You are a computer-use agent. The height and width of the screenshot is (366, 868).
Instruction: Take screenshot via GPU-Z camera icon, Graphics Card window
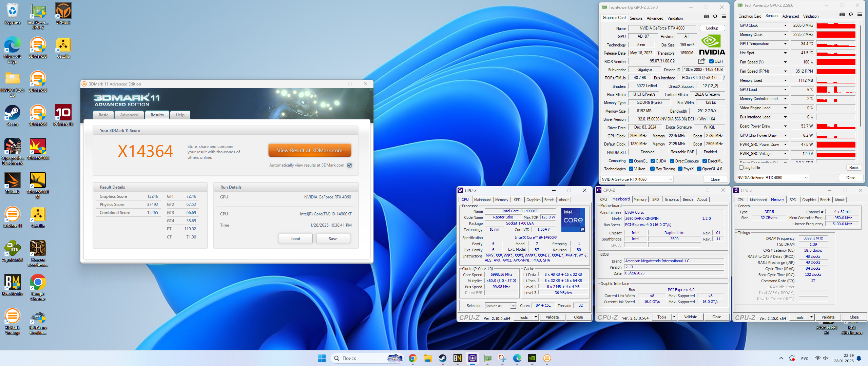(707, 16)
